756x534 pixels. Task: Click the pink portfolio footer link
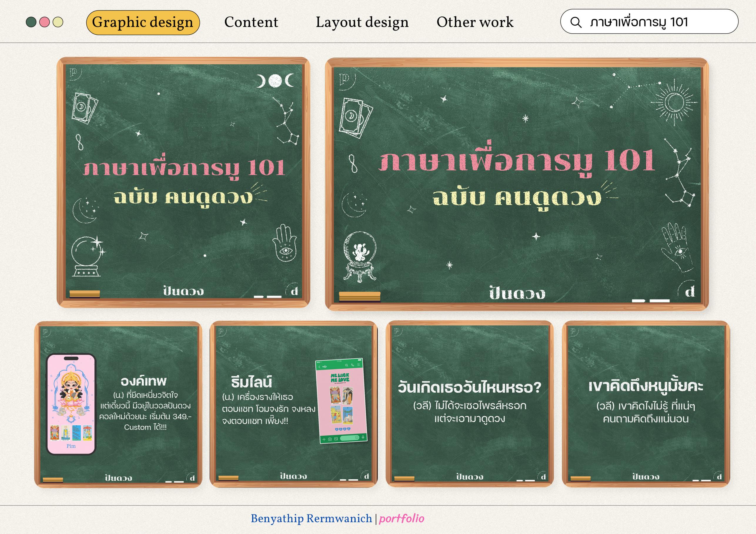pos(402,519)
